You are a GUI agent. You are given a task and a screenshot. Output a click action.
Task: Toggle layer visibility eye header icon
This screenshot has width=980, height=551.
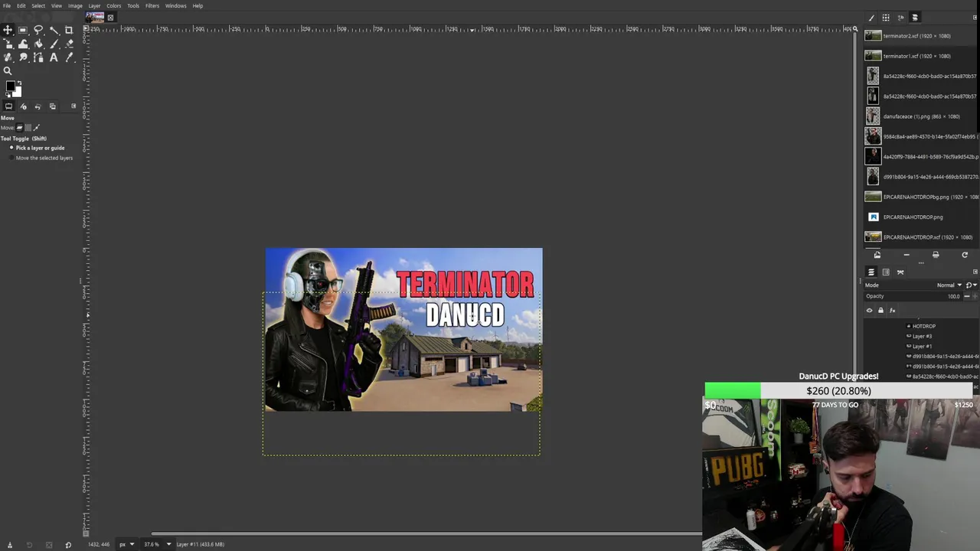869,311
